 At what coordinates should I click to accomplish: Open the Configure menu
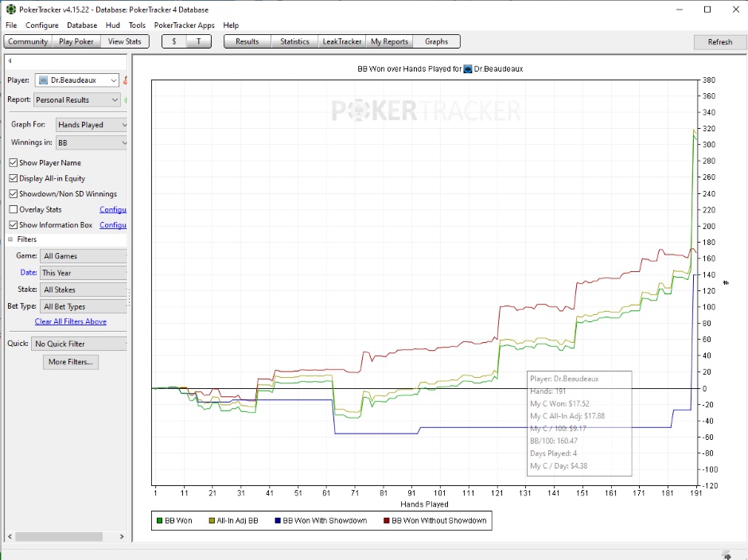(42, 25)
